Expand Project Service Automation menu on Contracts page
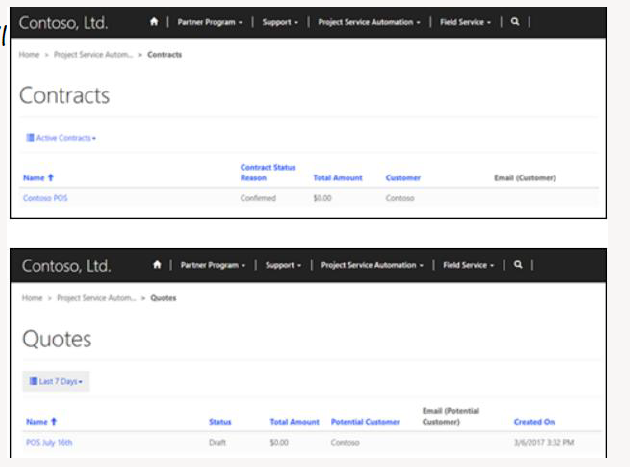 369,22
